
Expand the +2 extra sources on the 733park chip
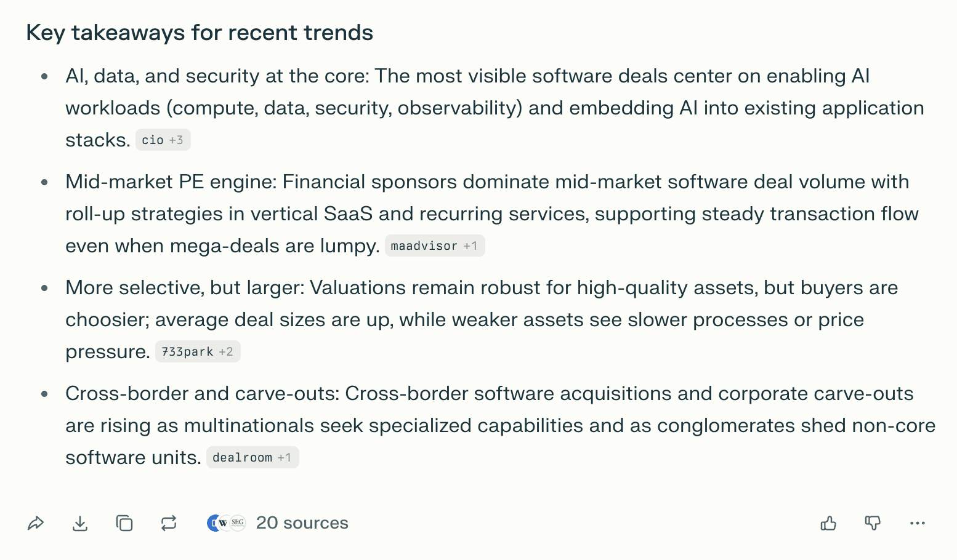coord(225,351)
